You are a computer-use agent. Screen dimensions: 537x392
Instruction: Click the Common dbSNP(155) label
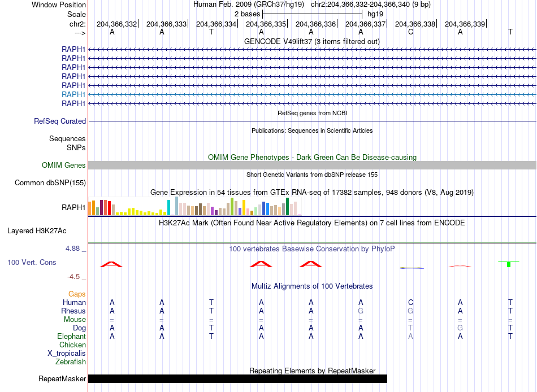(x=50, y=183)
